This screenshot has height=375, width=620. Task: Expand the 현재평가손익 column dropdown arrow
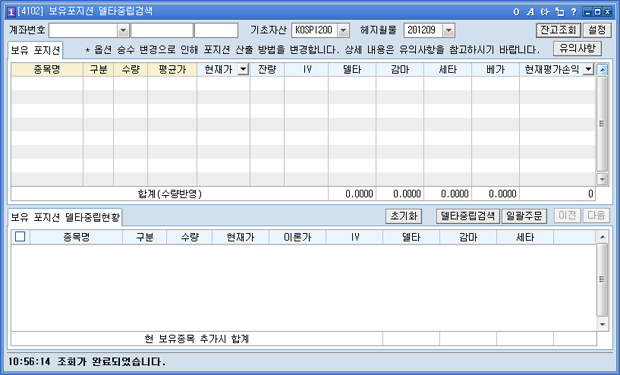point(589,70)
